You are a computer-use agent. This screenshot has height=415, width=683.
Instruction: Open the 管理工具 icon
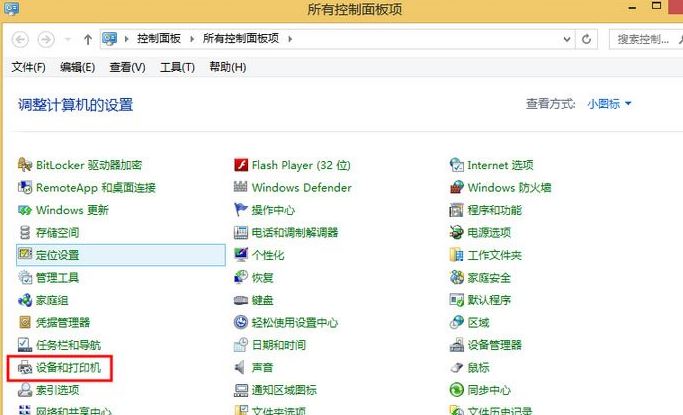(25, 277)
